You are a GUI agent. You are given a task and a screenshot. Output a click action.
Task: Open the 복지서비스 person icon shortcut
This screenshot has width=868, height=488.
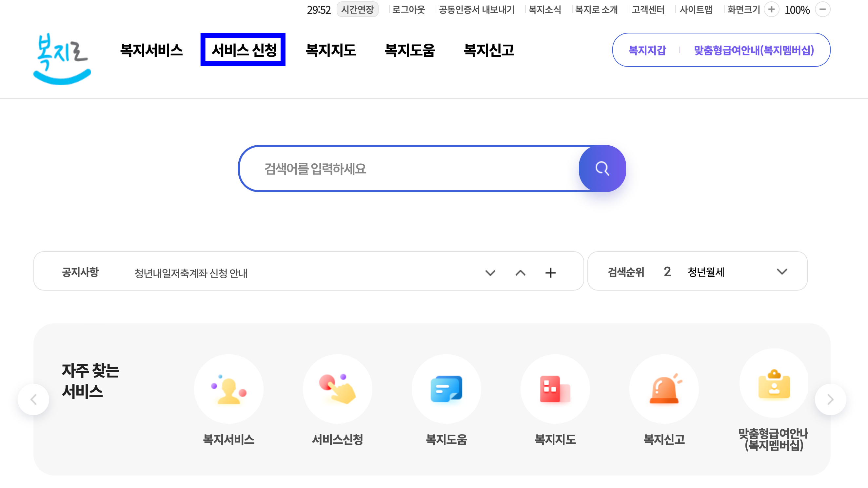(x=228, y=389)
